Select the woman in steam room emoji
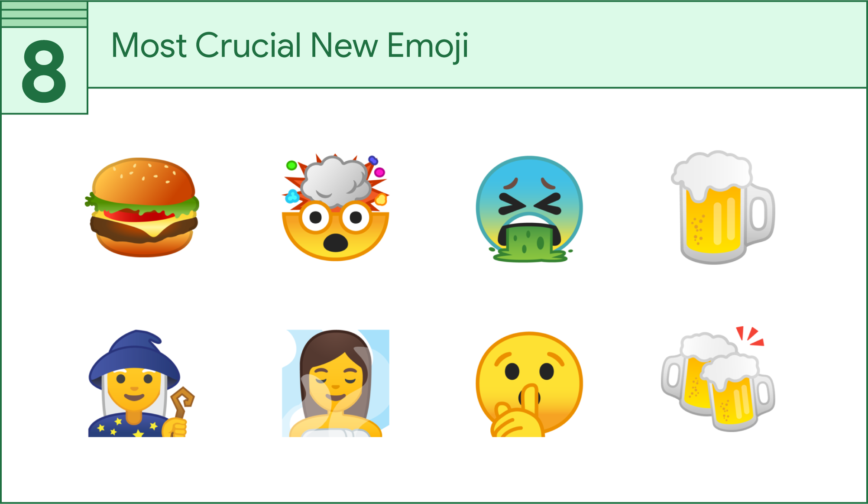868x504 pixels. [x=336, y=383]
